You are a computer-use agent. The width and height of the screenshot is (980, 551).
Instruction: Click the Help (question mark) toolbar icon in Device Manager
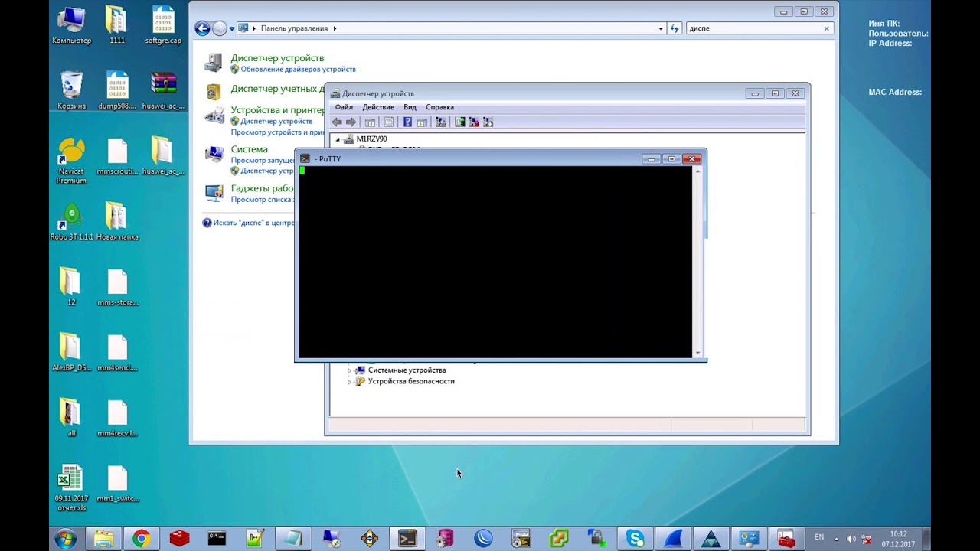[x=407, y=122]
